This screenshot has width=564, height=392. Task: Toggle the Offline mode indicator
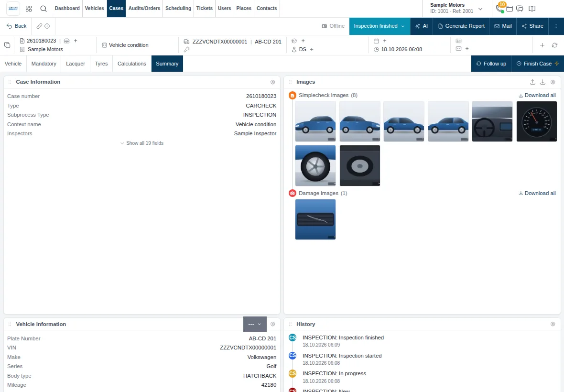333,26
